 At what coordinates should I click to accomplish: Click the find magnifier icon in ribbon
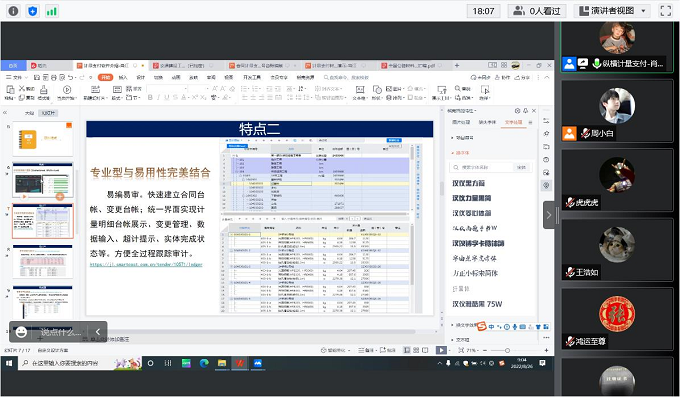pos(458,89)
